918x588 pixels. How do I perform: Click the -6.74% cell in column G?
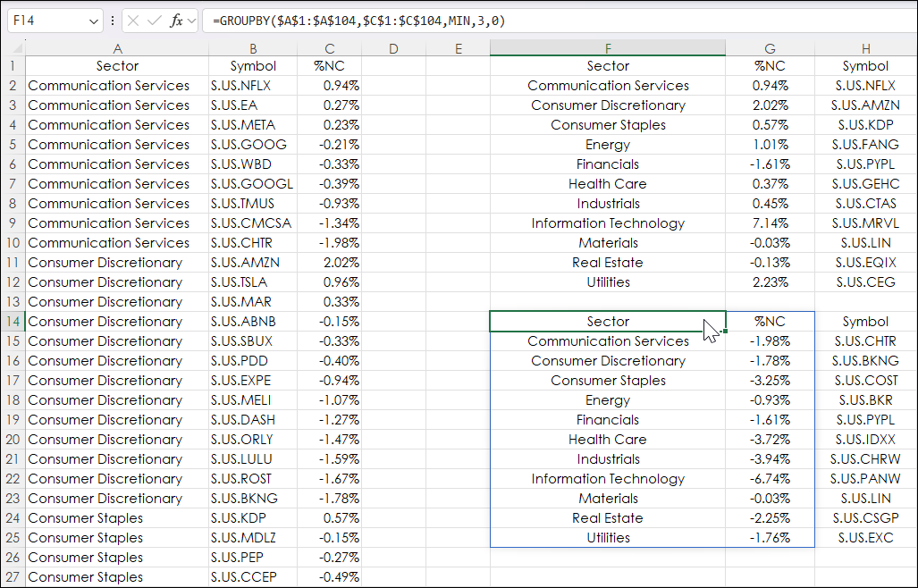coord(770,479)
